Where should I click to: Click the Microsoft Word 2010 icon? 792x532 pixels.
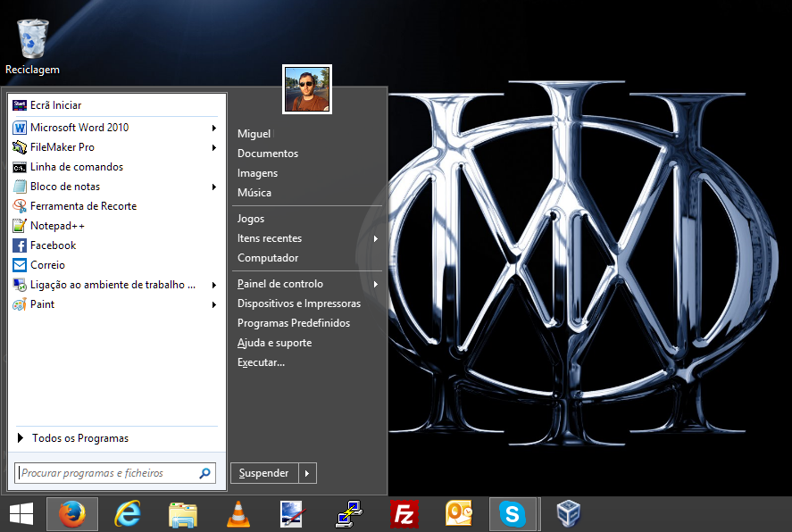19,128
